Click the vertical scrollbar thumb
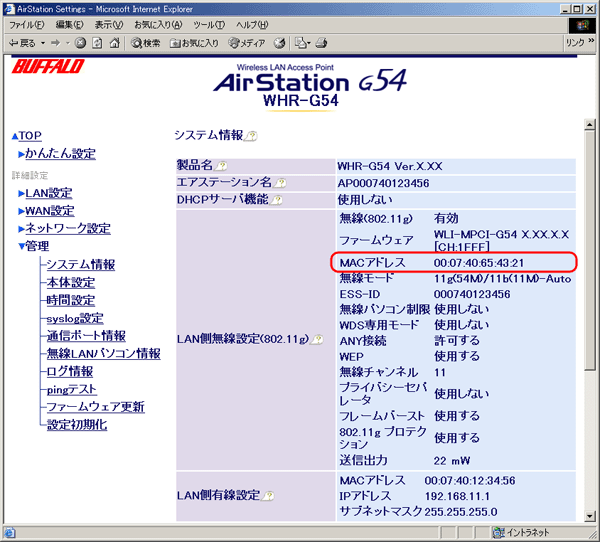Screen dimensions: 600x542 [x=590, y=250]
